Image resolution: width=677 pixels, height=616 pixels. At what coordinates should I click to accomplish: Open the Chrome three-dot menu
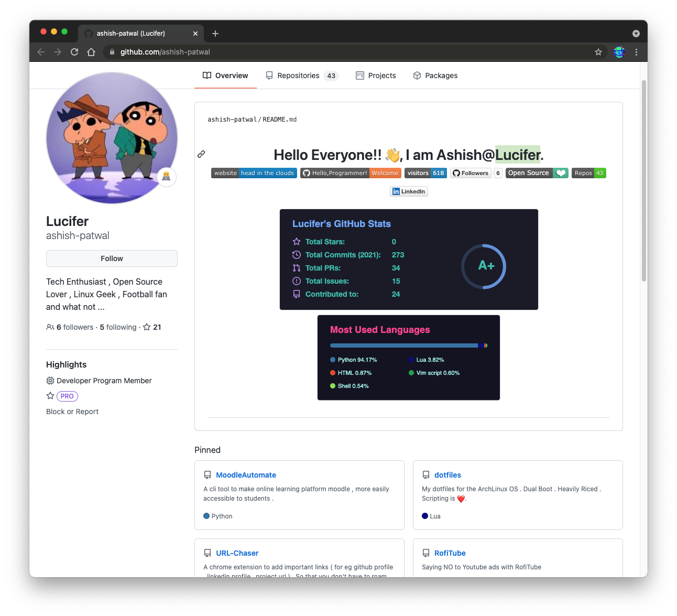(x=636, y=52)
